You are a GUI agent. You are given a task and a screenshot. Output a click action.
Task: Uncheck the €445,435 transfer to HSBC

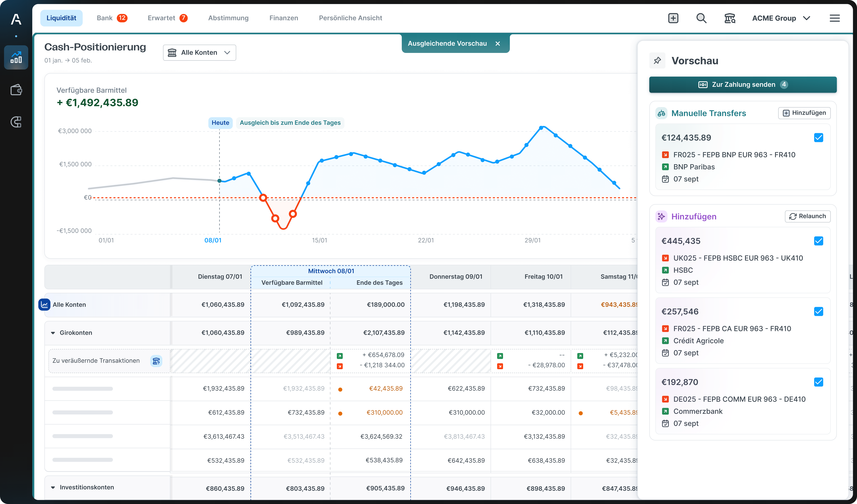coord(819,241)
